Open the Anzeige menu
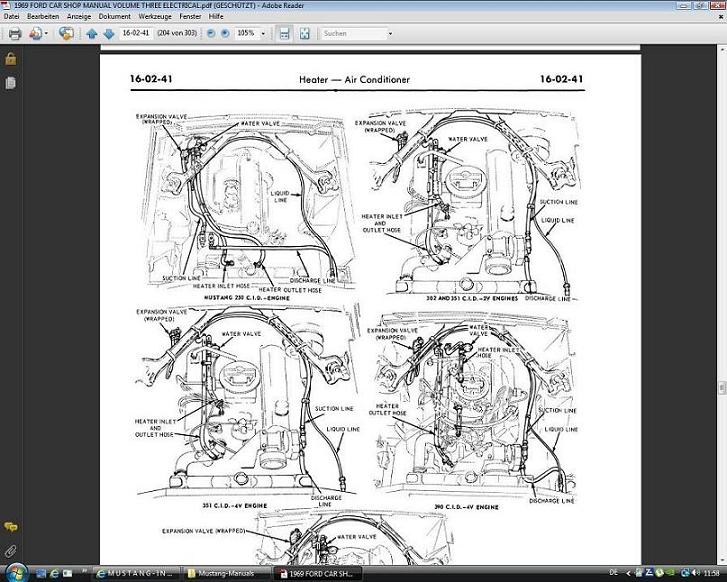The width and height of the screenshot is (727, 582). pyautogui.click(x=79, y=16)
